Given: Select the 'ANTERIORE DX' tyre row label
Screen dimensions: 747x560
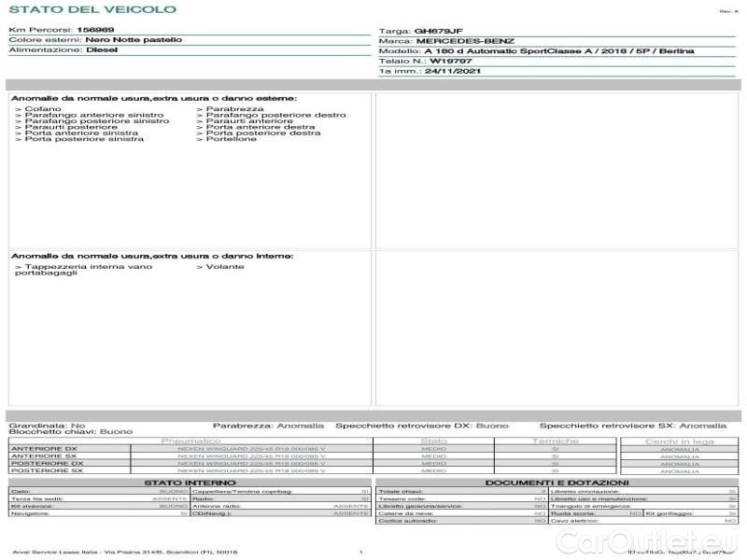Looking at the screenshot, I should 44,449.
